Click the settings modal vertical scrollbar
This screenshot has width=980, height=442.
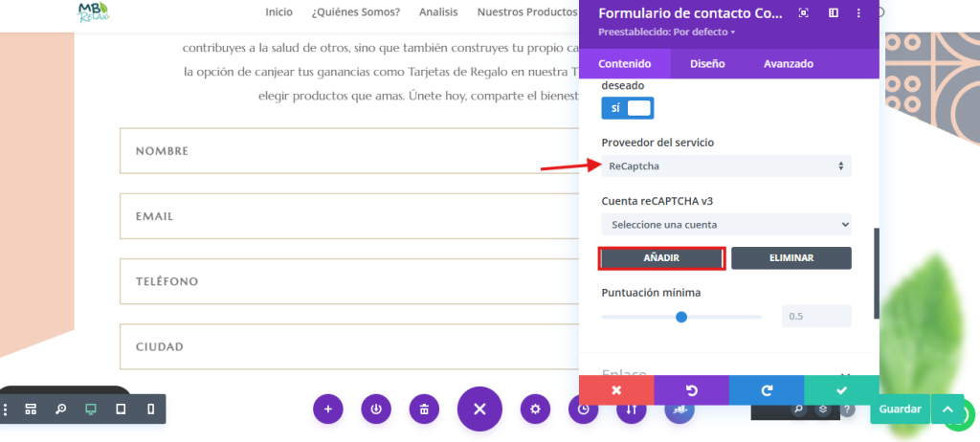click(877, 274)
